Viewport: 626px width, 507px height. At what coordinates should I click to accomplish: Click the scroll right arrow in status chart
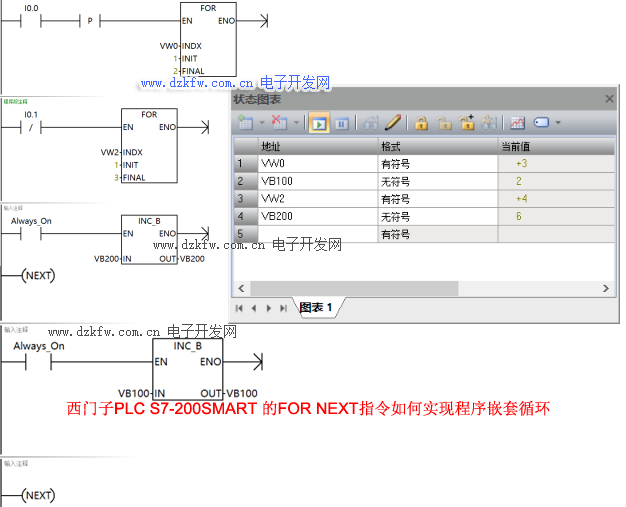click(x=605, y=288)
